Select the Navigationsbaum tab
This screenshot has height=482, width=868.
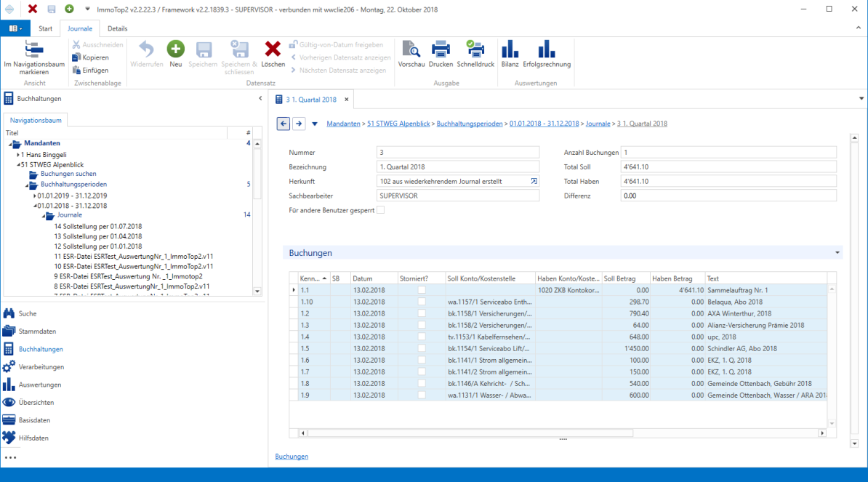coord(36,120)
